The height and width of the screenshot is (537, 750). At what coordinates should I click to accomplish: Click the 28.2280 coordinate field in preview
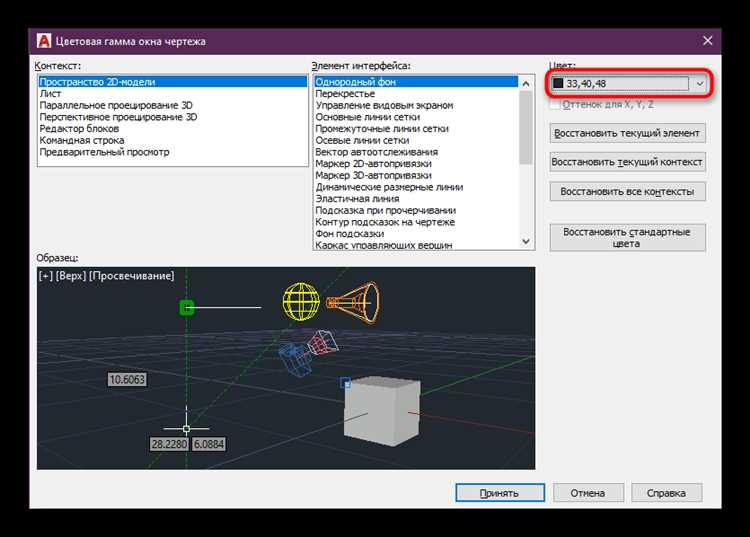coord(169,444)
